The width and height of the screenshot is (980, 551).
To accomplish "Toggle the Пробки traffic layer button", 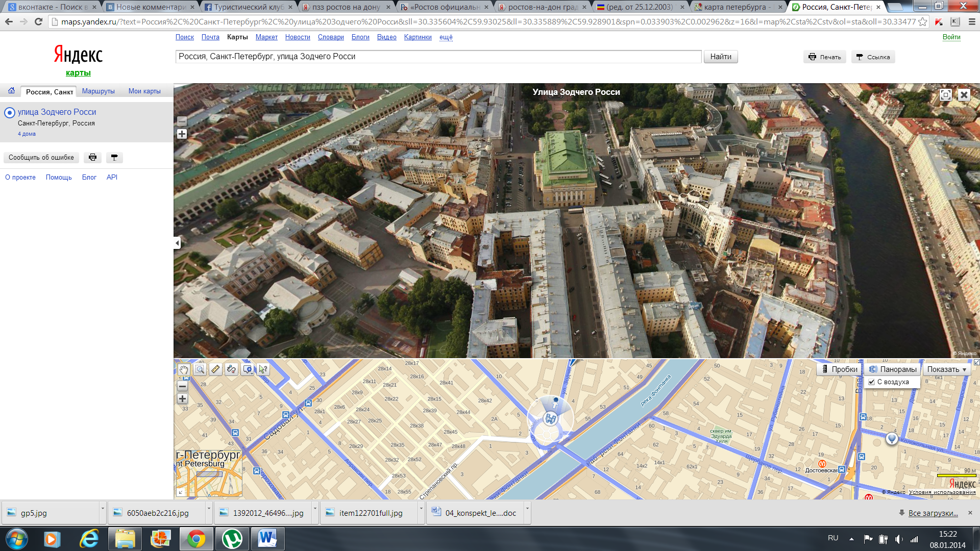I will [839, 369].
